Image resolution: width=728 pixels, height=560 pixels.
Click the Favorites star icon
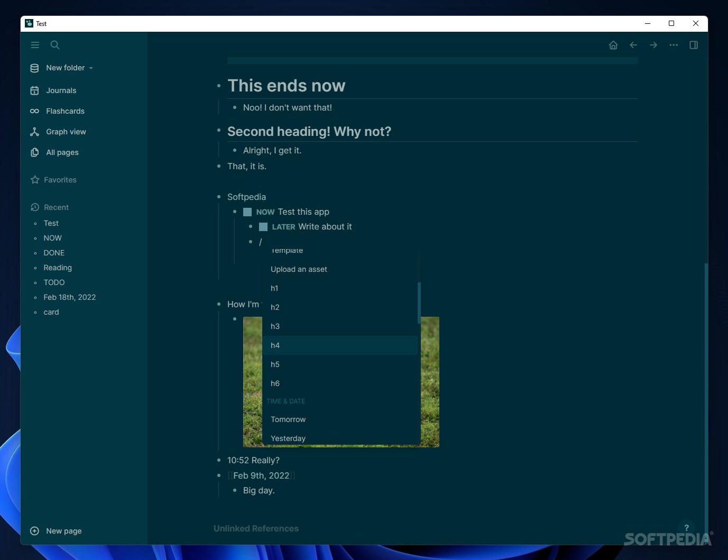[35, 180]
